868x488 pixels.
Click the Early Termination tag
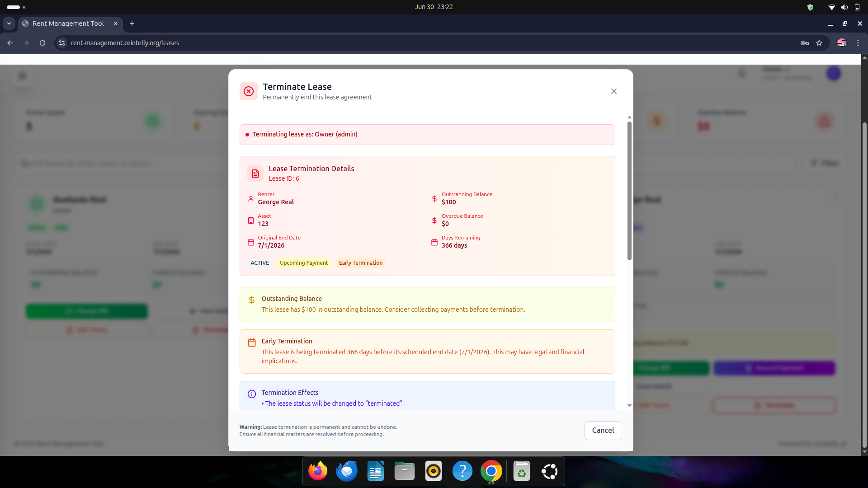(360, 263)
